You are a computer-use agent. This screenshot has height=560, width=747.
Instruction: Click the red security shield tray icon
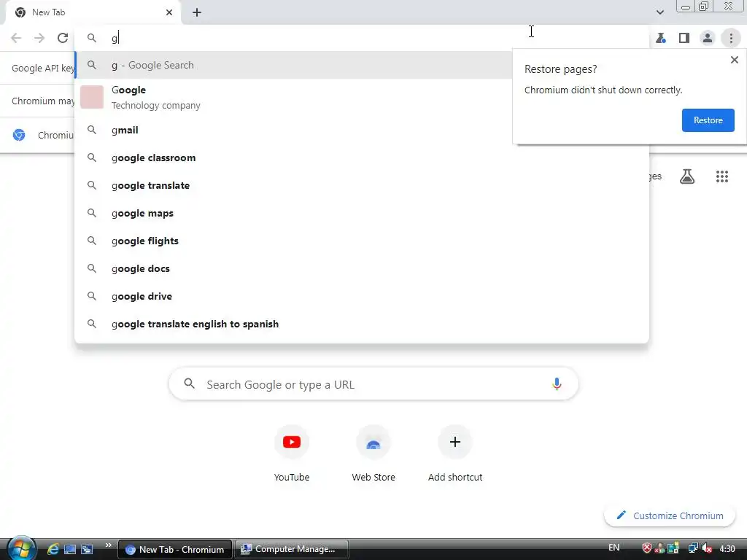click(x=646, y=548)
